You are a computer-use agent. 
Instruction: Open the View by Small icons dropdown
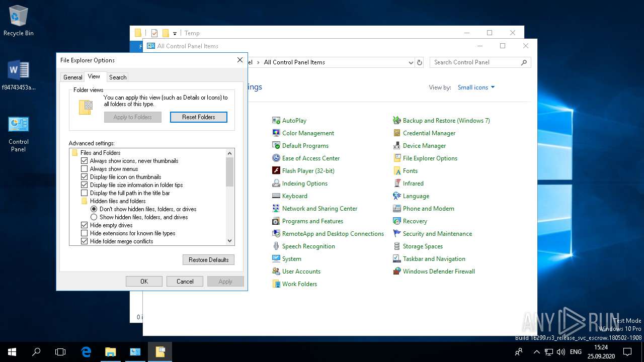coord(476,87)
